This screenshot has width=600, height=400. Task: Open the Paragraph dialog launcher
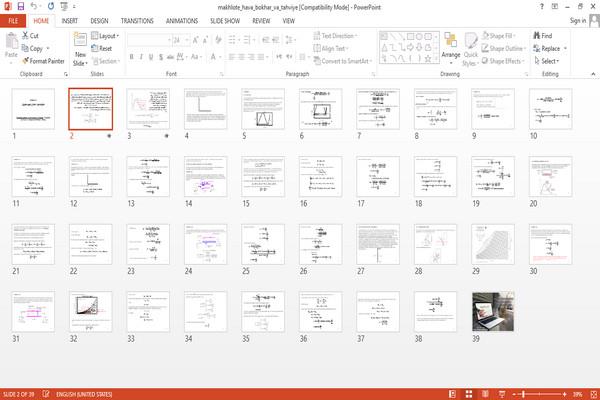click(x=373, y=74)
